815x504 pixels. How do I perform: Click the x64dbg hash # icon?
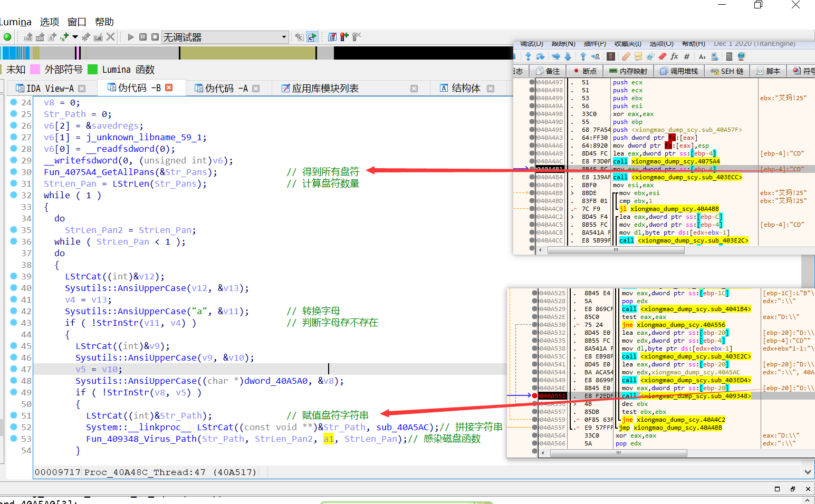pos(686,56)
